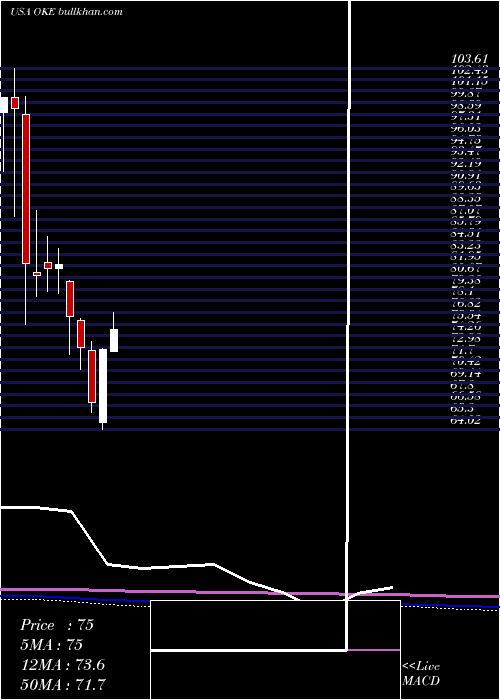Click the 101.15 price axis label
Viewport: 500px width, 700px height.
pos(469,82)
